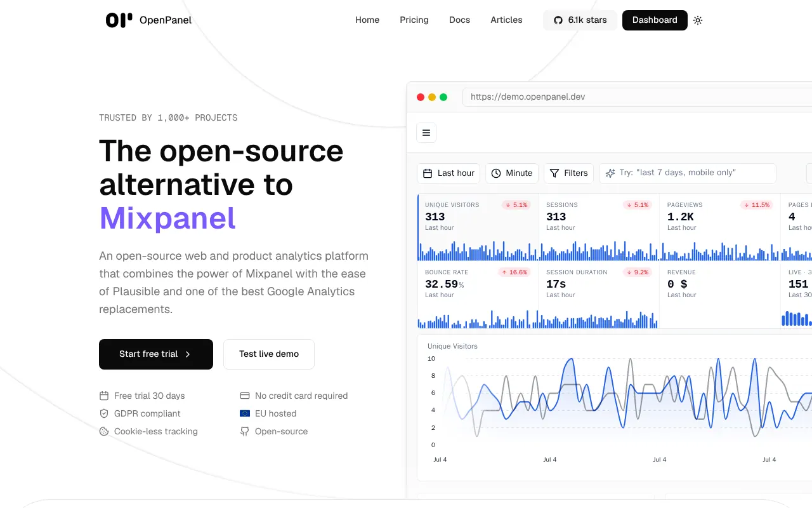The height and width of the screenshot is (508, 812).
Task: Click the cookie icon beside Cookie-less tracking
Action: pyautogui.click(x=104, y=431)
